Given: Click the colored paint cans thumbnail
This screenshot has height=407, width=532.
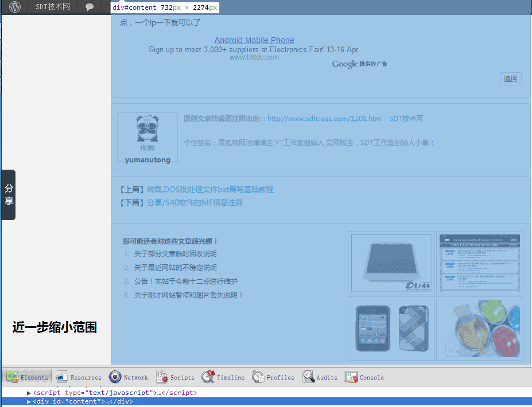Looking at the screenshot, I should (x=479, y=328).
